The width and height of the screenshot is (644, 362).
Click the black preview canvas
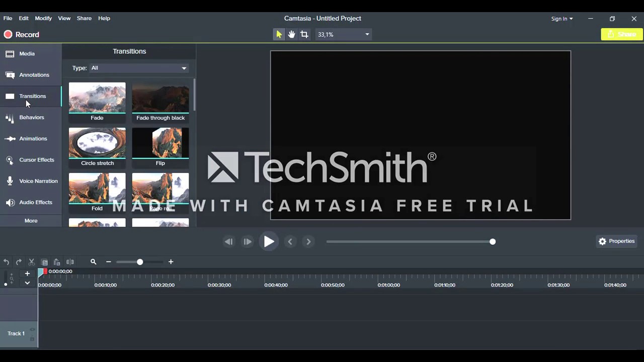tap(421, 135)
